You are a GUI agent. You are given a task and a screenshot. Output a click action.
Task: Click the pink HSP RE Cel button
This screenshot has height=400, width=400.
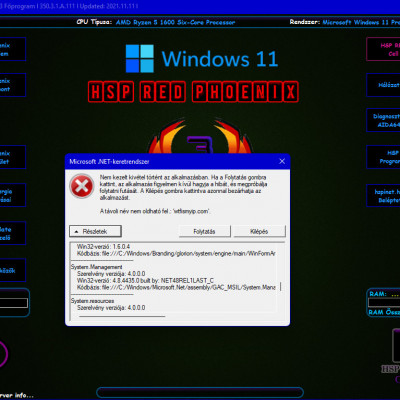tap(383, 49)
